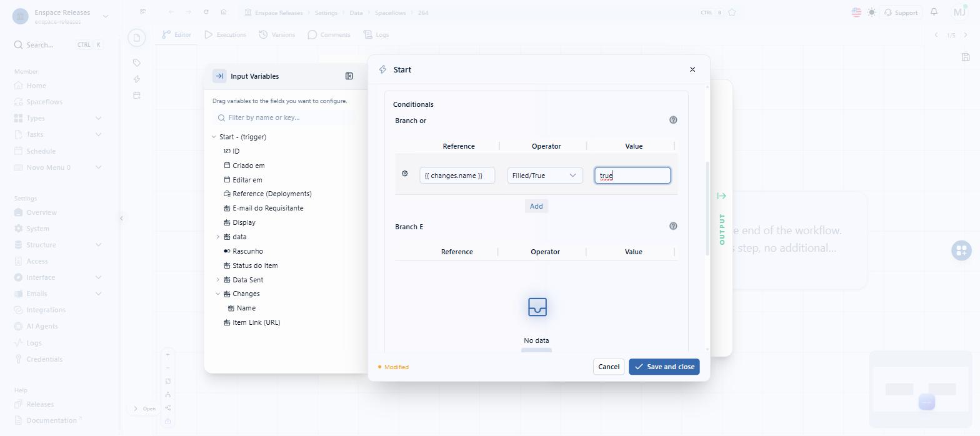Select the E-mail do Requisitante variable

[267, 208]
